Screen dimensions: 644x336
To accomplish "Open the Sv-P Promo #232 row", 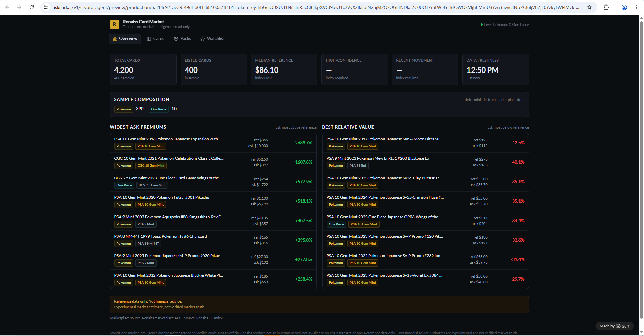I will [x=426, y=259].
